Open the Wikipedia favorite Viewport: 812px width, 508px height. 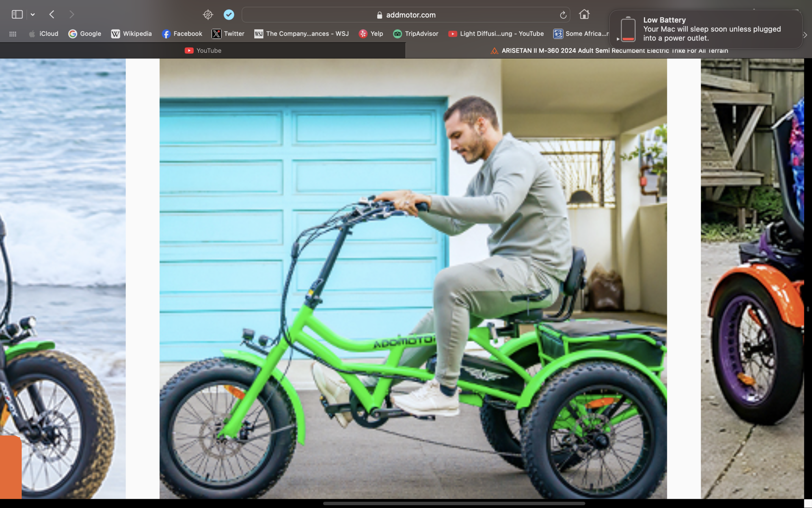point(131,34)
